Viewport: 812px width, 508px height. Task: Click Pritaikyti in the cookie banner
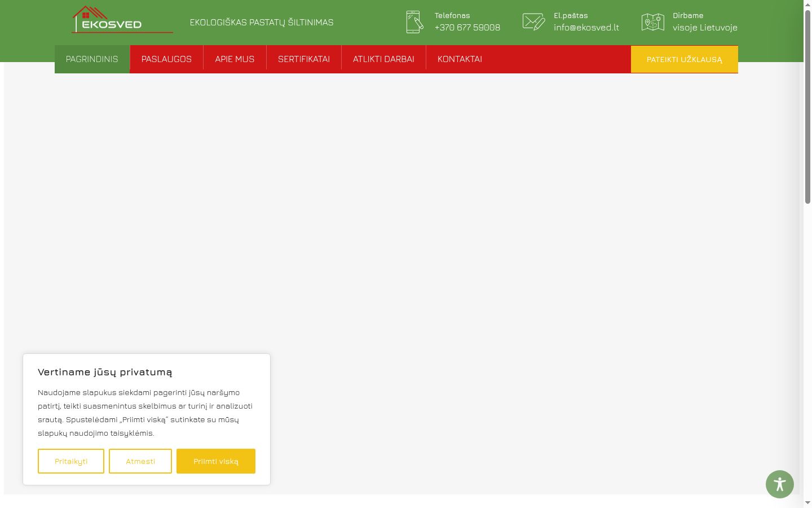(x=71, y=461)
